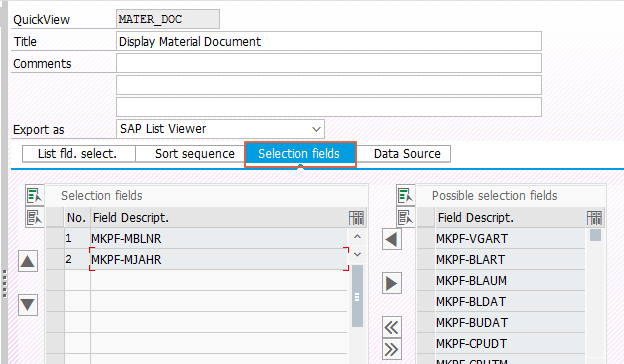Click Possible selection fields scrollbar thumb
This screenshot has width=624, height=364.
[x=595, y=235]
